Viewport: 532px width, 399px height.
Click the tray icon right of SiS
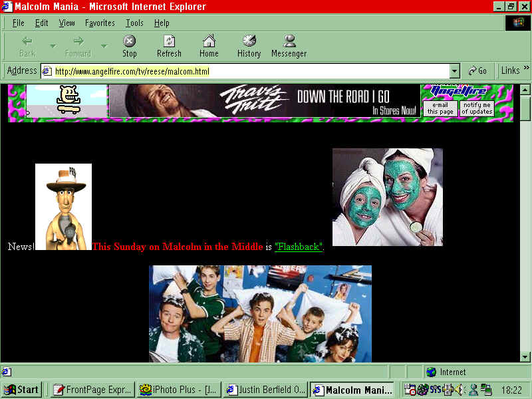(x=448, y=390)
